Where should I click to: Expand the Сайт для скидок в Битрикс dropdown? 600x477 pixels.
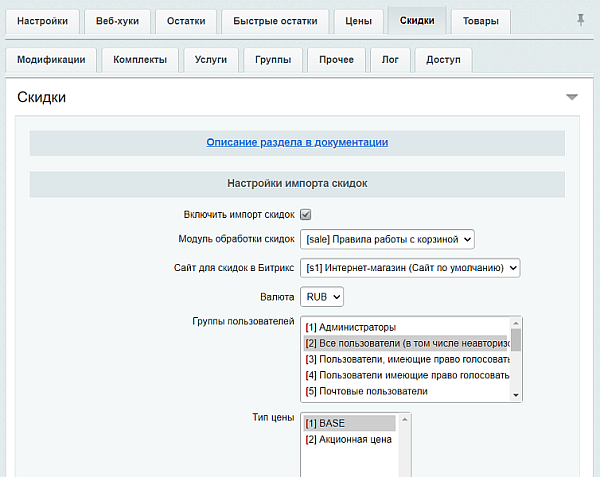tap(410, 268)
